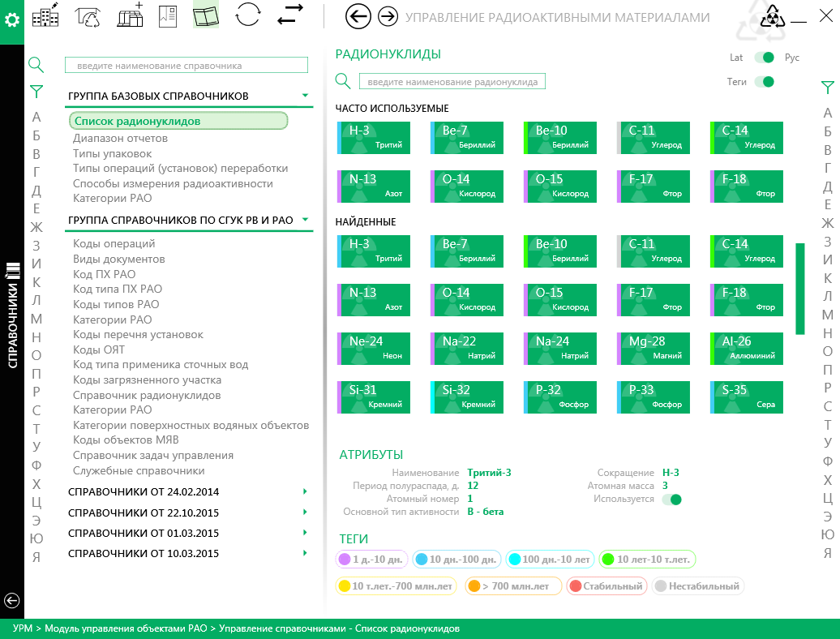Select P-33 Фосфор radionuclide tile

[654, 397]
